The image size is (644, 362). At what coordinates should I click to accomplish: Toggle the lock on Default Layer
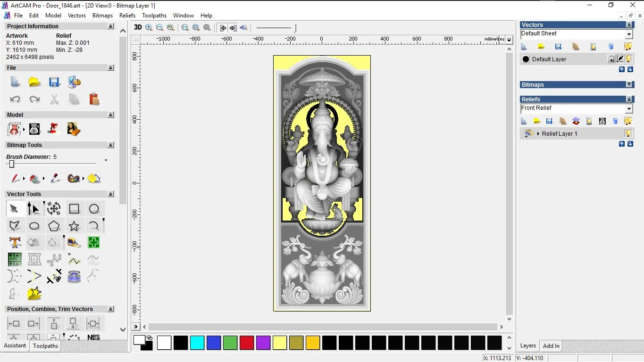tap(611, 59)
